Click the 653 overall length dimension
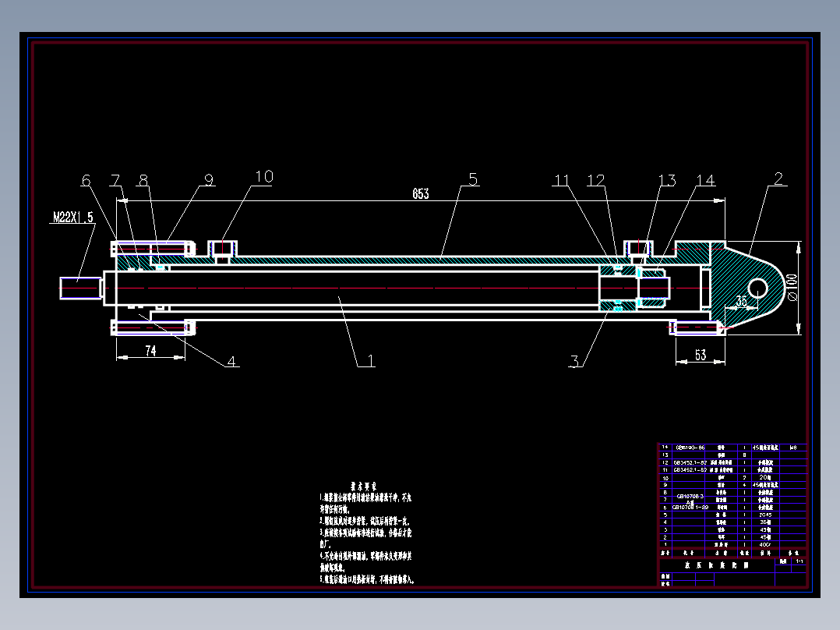840x630 pixels. [x=421, y=193]
